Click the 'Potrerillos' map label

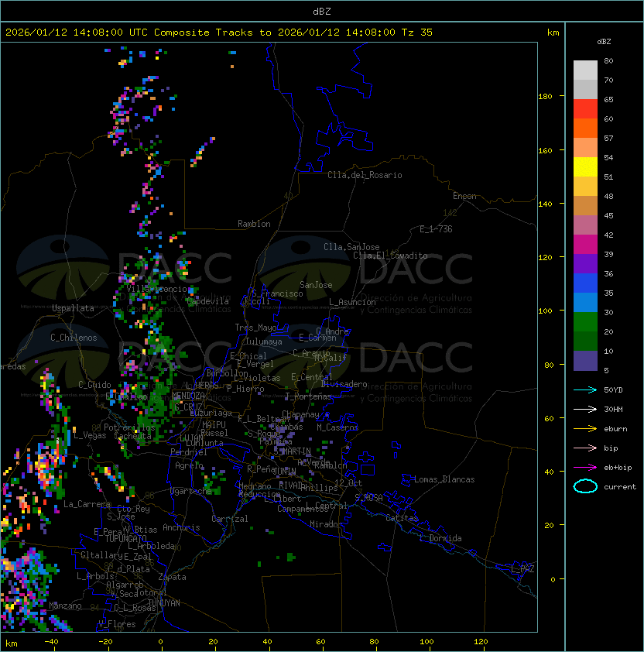(129, 427)
